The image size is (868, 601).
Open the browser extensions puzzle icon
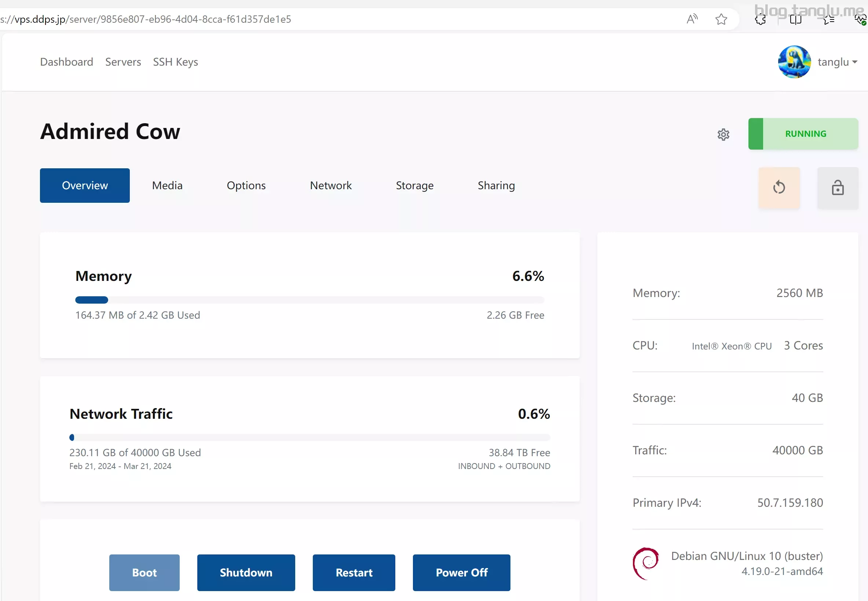point(760,19)
